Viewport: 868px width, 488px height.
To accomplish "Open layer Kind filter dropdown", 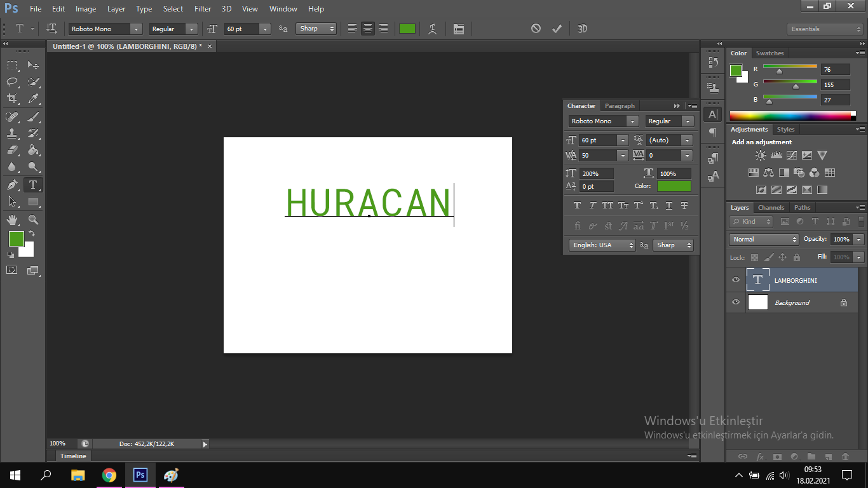I will (x=751, y=222).
